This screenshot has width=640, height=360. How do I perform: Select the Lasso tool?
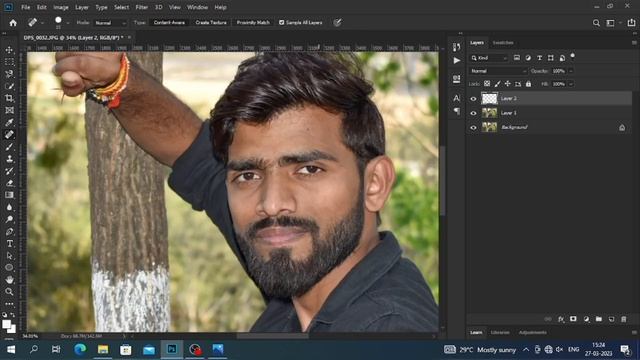[9, 74]
